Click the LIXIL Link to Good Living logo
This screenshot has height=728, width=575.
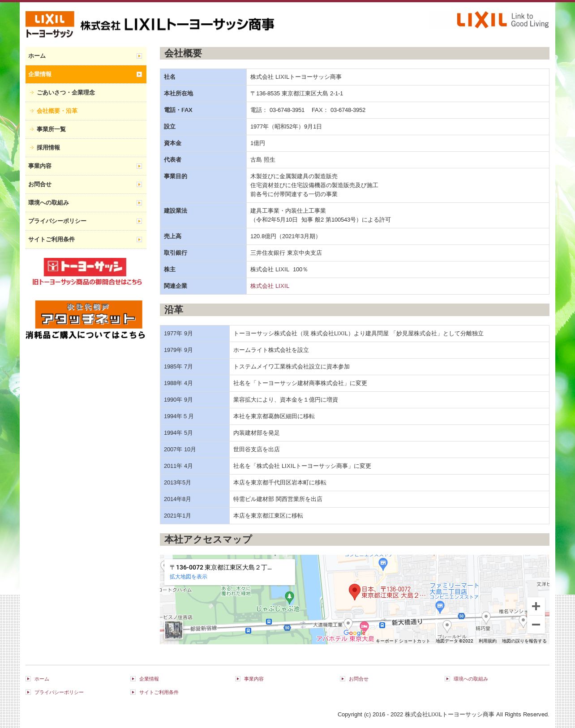pos(502,20)
